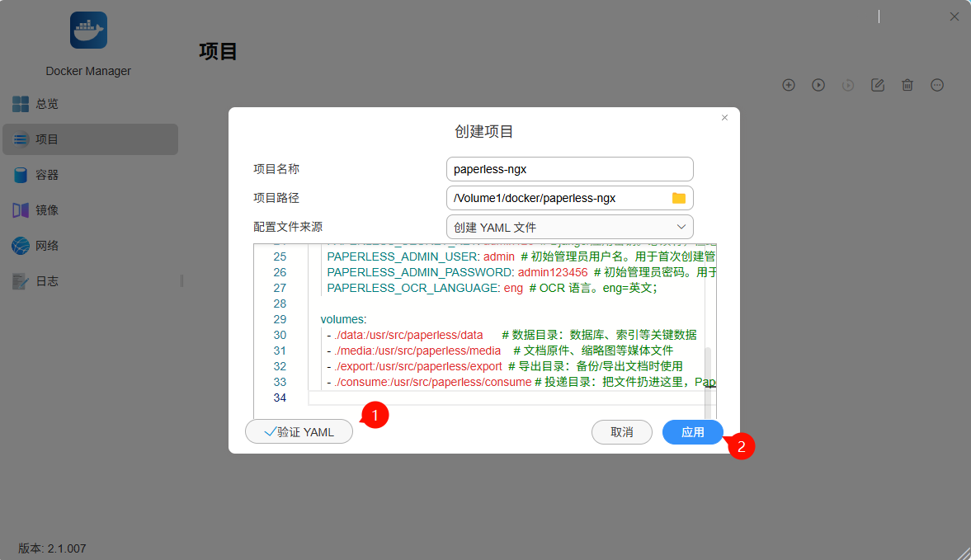Screen dimensions: 971x560
Task: Click the 版本: 2.1.007 version text
Action: point(52,548)
